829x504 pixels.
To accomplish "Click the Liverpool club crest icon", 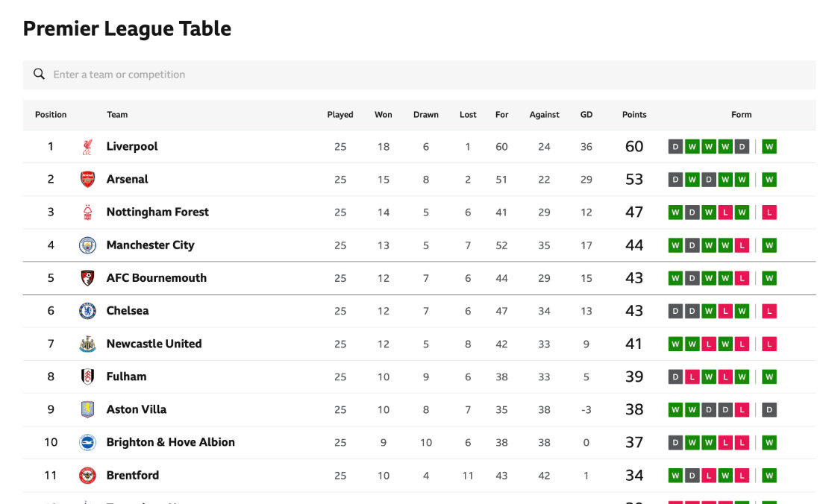I will tap(87, 147).
